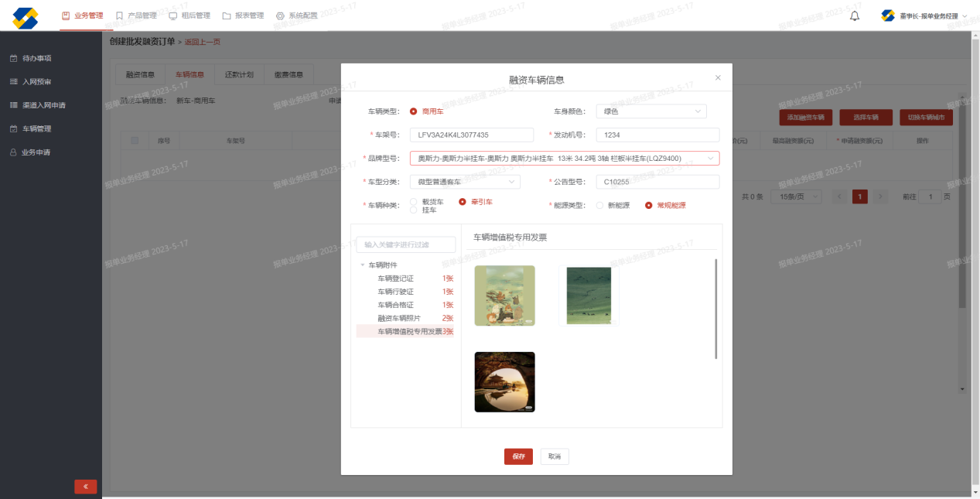Open the 车型分类 dropdown
Viewport: 980px width, 499px height.
pos(464,182)
